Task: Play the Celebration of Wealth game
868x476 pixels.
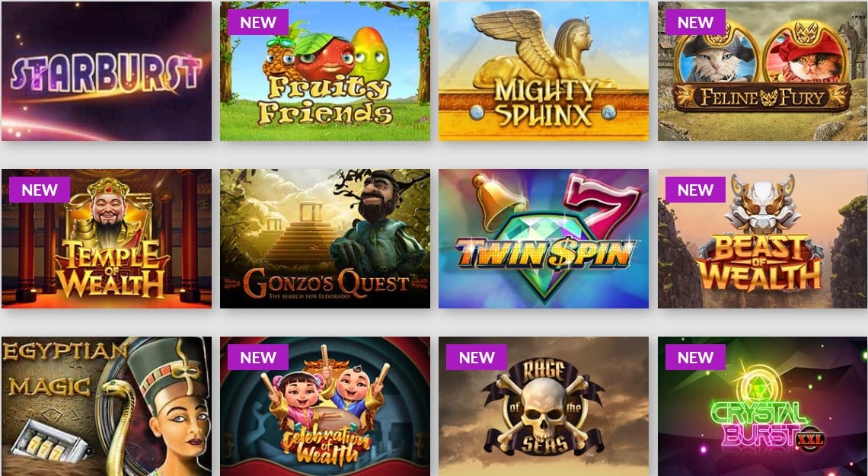Action: (325, 406)
